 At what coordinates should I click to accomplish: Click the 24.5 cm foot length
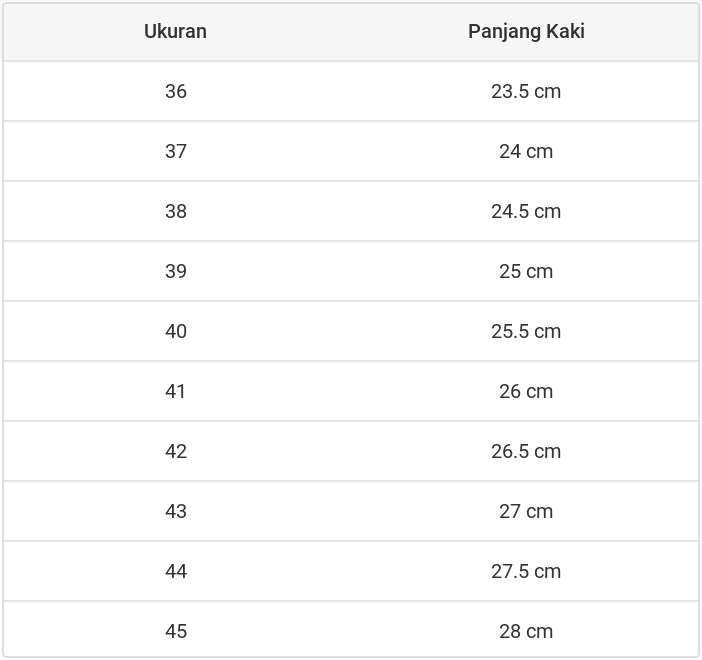[x=526, y=211]
